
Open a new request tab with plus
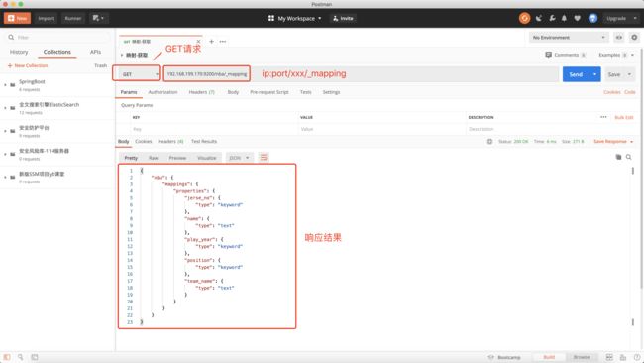point(211,42)
